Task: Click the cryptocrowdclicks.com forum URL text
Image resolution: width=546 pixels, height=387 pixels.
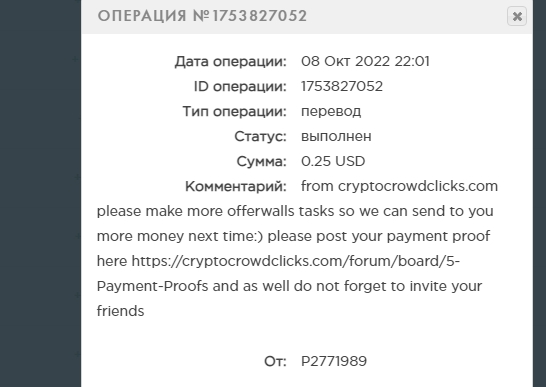Action: point(296,261)
